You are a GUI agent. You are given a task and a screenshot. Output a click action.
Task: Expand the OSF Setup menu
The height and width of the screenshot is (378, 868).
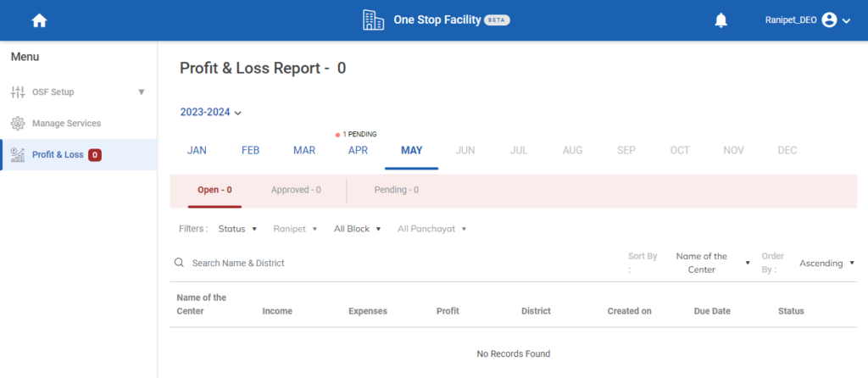coord(141,92)
